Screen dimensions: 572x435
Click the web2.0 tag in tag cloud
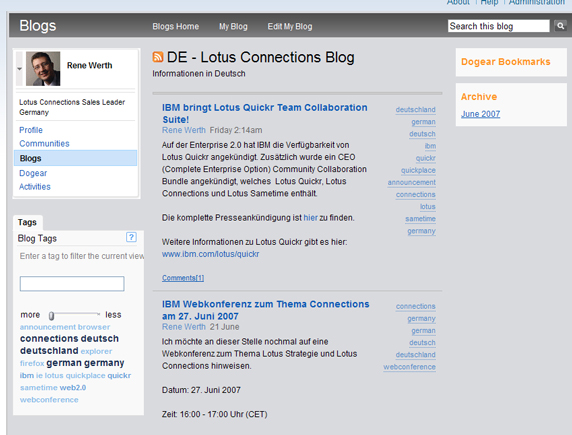coord(73,388)
